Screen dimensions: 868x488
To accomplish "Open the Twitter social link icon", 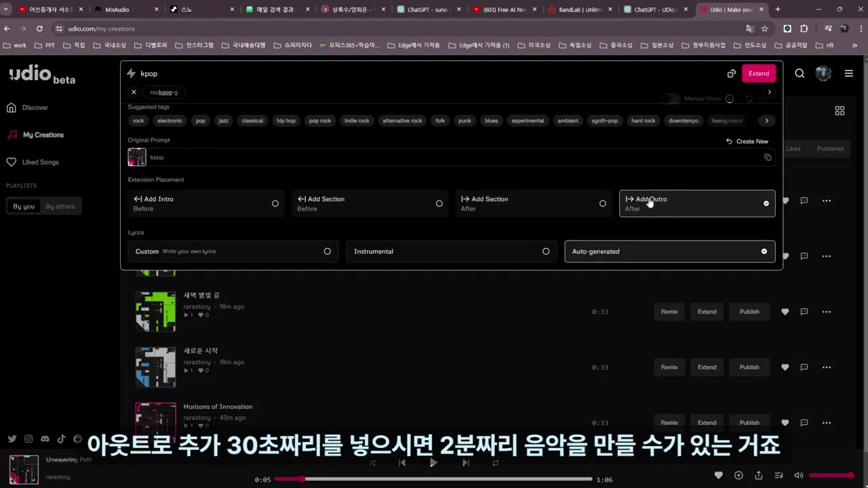I will (x=12, y=439).
